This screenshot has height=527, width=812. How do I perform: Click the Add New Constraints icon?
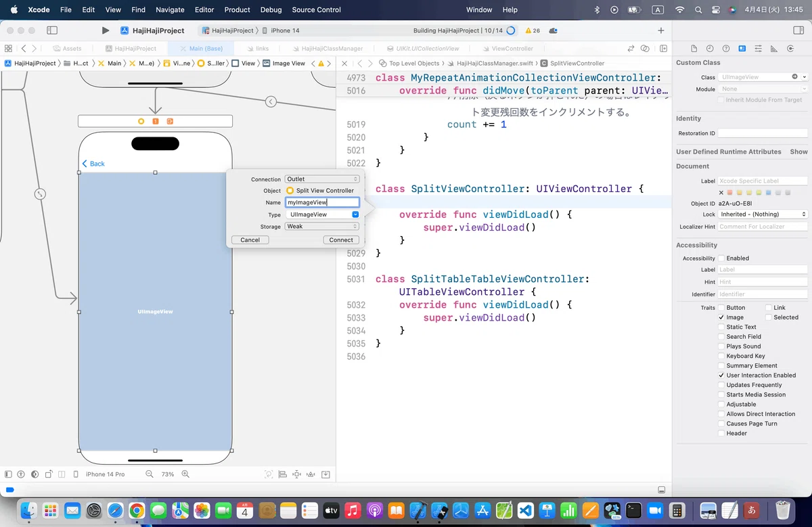click(x=297, y=474)
